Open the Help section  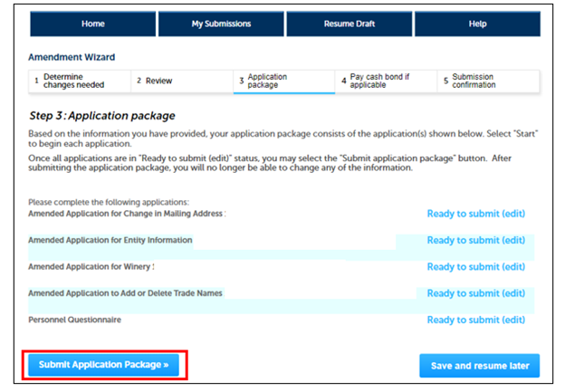(477, 24)
